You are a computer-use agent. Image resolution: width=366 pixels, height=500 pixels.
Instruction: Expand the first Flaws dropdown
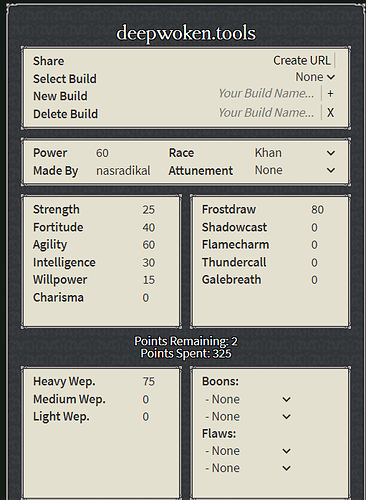point(248,451)
